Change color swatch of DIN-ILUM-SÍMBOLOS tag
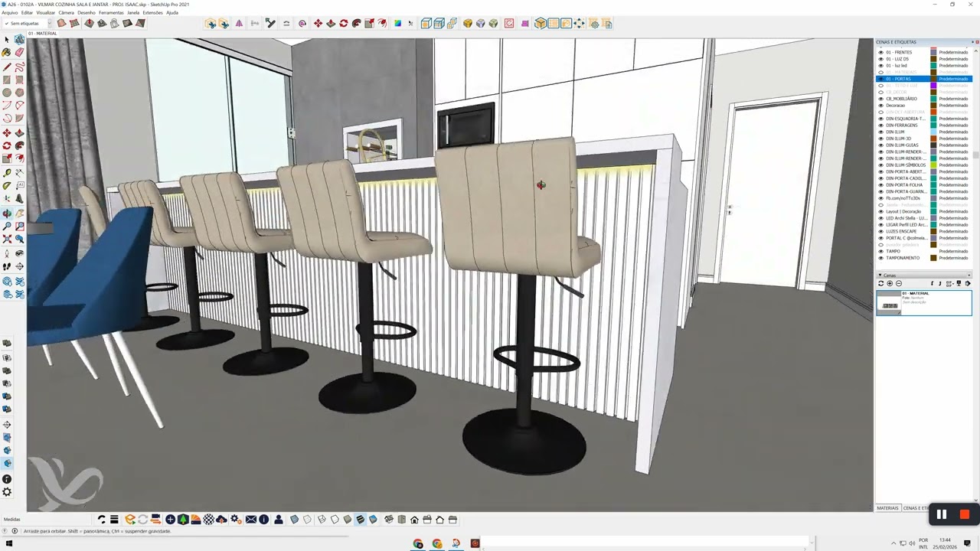Image resolution: width=980 pixels, height=551 pixels. 933,165
